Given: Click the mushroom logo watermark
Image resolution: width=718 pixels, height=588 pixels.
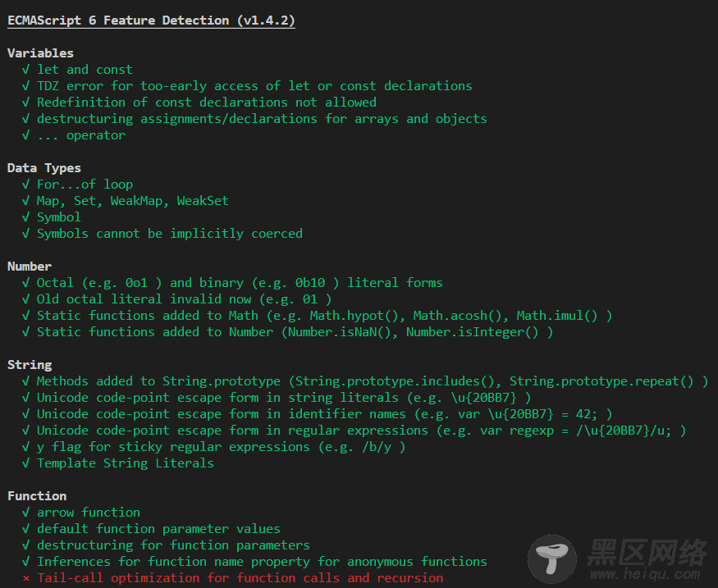Looking at the screenshot, I should click(552, 558).
